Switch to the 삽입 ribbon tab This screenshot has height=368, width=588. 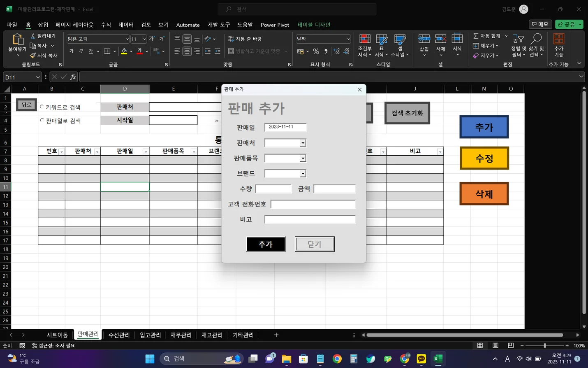(x=43, y=25)
